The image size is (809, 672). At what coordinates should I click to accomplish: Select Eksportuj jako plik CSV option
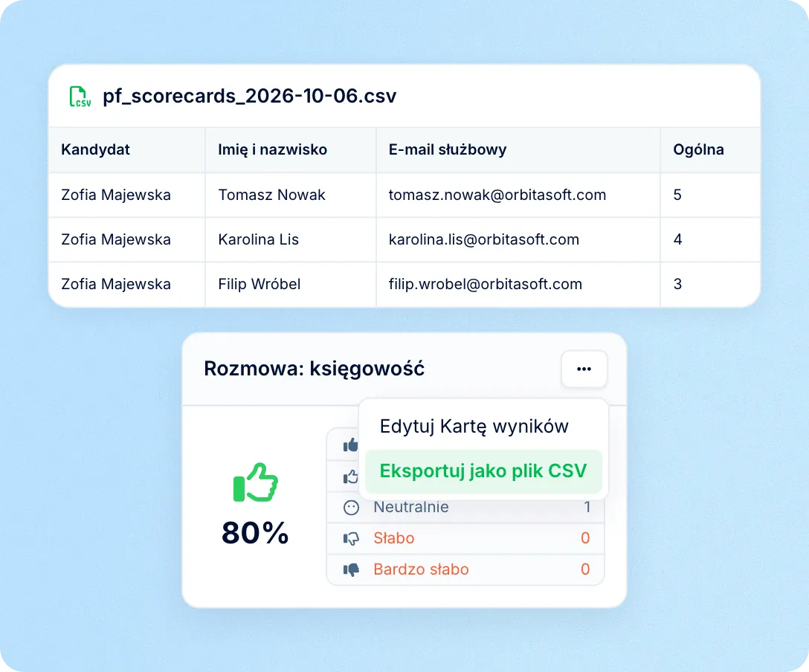coord(483,471)
